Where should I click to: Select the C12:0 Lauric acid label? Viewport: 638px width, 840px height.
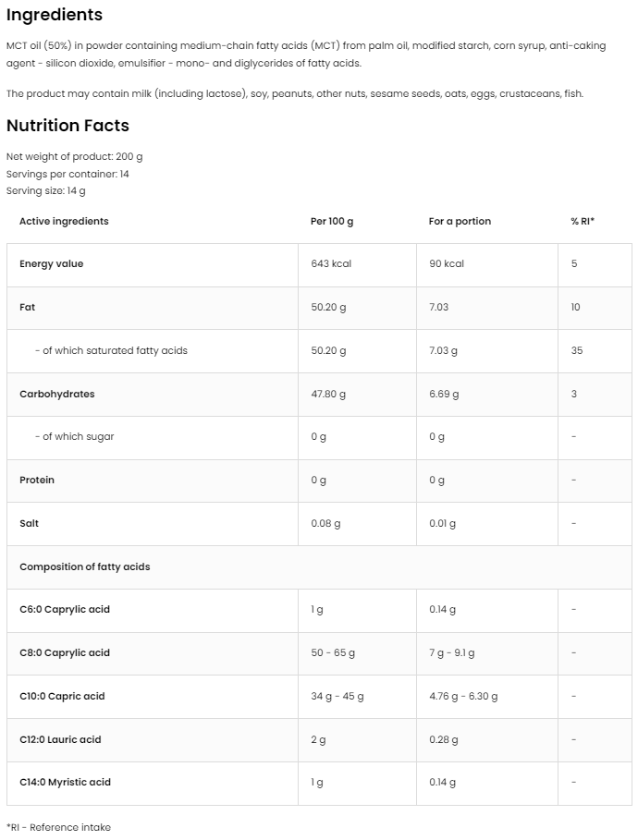[60, 739]
